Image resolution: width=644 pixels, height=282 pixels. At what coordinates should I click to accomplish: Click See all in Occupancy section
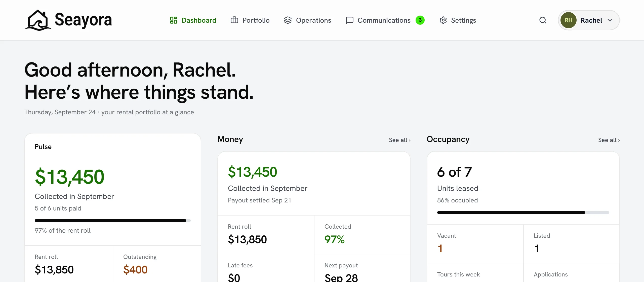609,140
